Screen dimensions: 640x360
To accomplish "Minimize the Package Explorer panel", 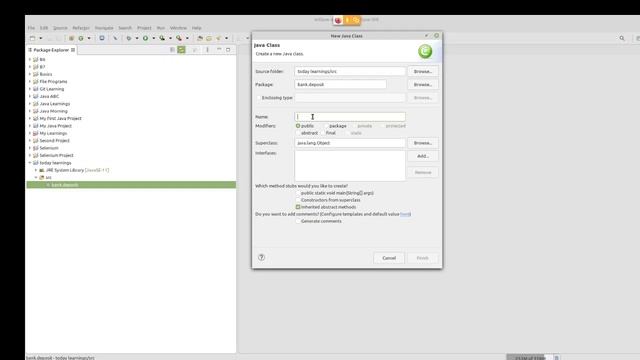I will click(x=219, y=50).
